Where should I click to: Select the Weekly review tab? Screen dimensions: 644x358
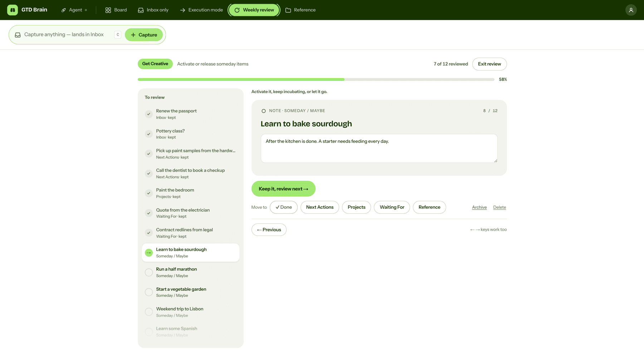pos(254,10)
